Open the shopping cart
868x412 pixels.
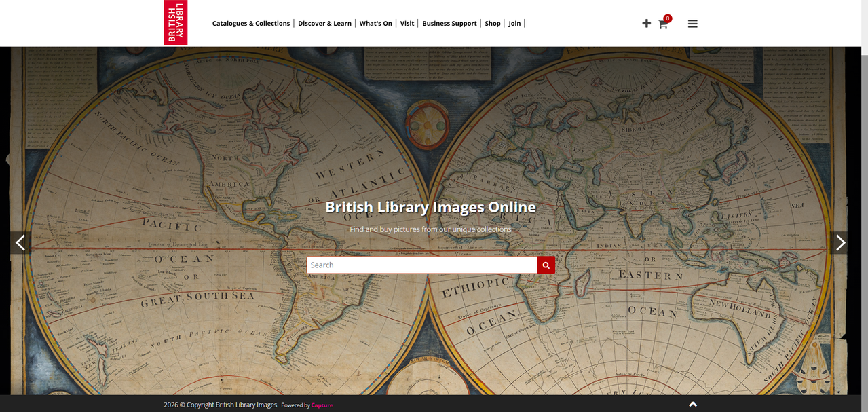662,24
